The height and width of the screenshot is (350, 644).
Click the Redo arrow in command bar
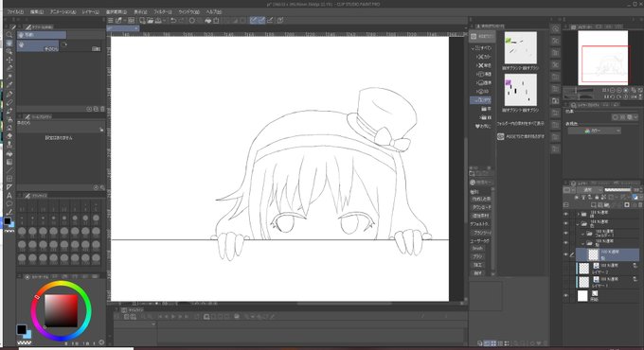tap(182, 20)
